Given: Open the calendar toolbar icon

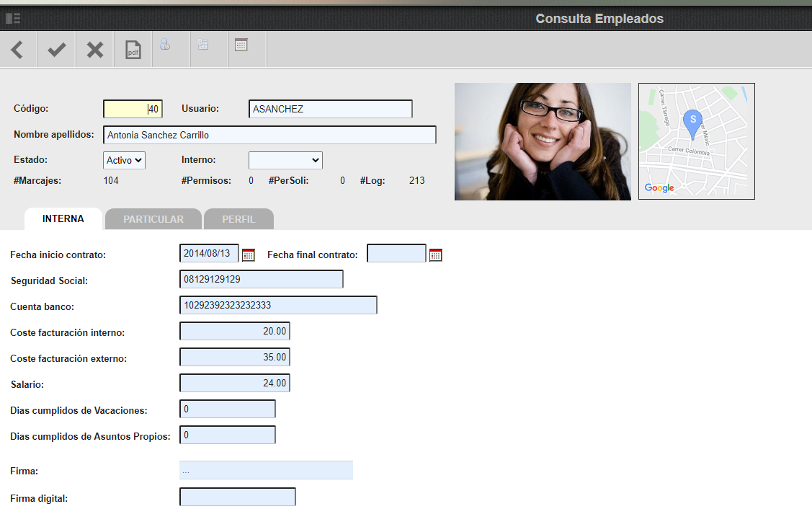Looking at the screenshot, I should (x=241, y=45).
